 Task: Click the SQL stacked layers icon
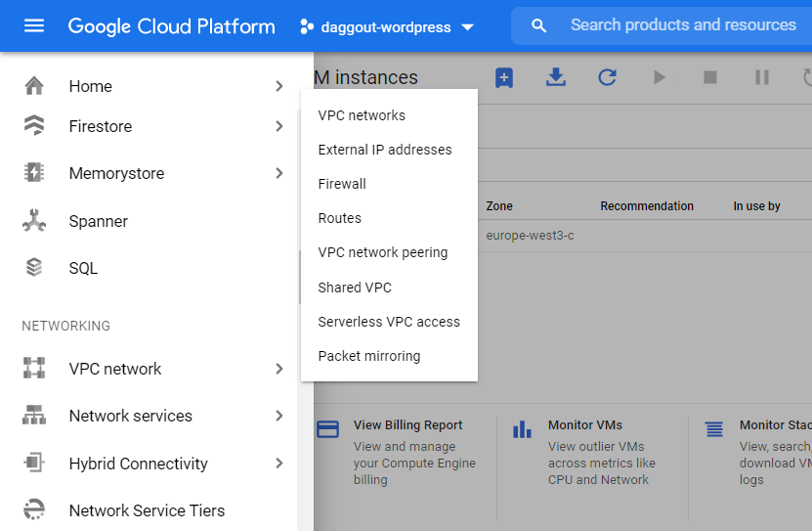[x=34, y=268]
